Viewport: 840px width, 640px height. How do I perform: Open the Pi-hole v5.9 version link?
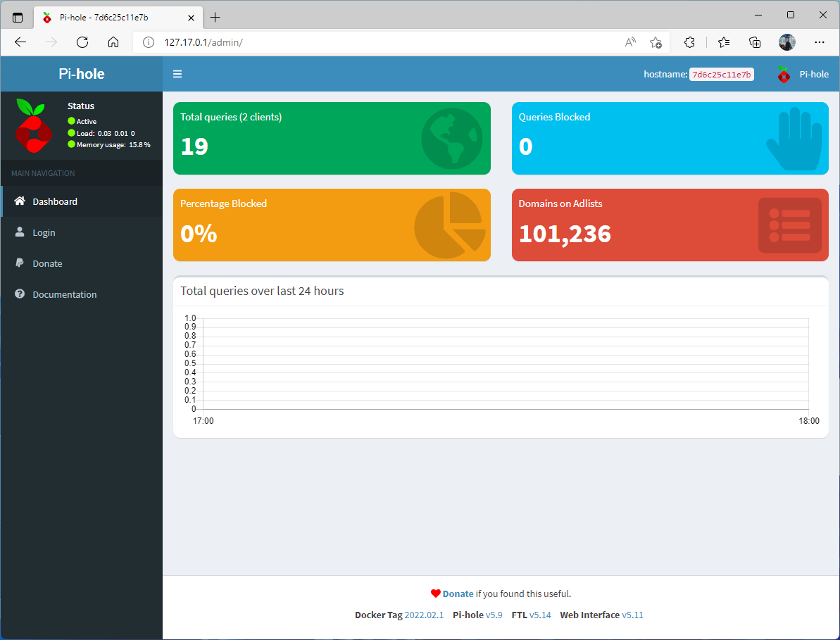click(494, 615)
